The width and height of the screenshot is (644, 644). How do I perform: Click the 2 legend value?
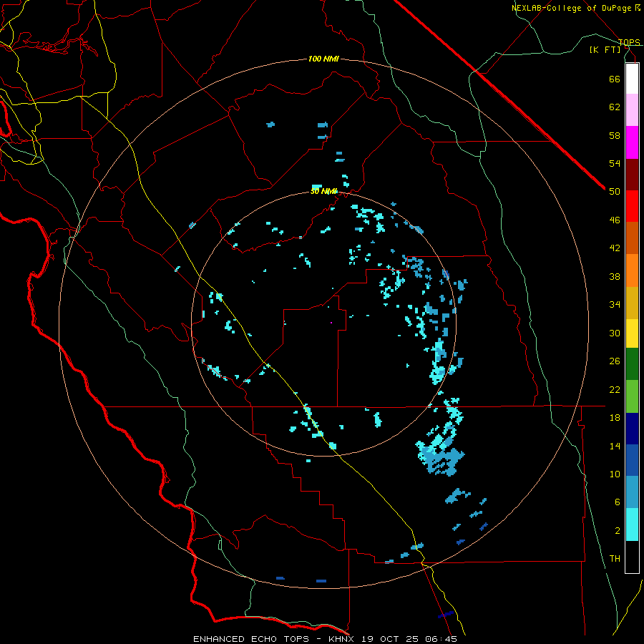pos(618,531)
